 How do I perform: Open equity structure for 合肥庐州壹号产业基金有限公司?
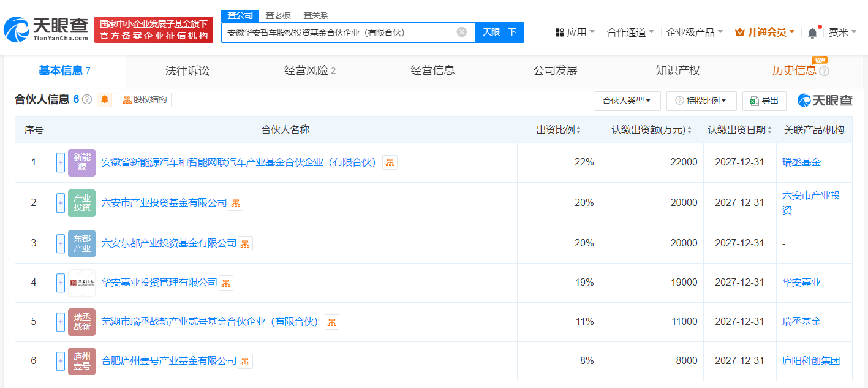coord(246,361)
